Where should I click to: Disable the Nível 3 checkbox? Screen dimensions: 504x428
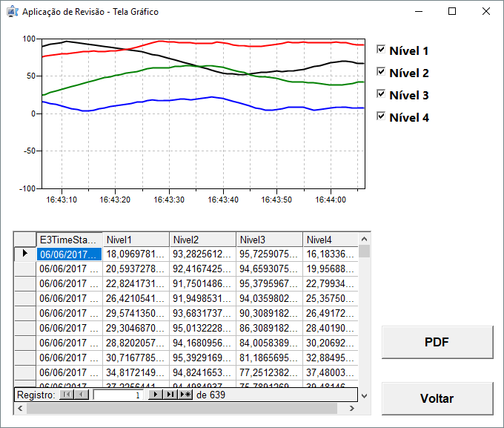(x=382, y=94)
